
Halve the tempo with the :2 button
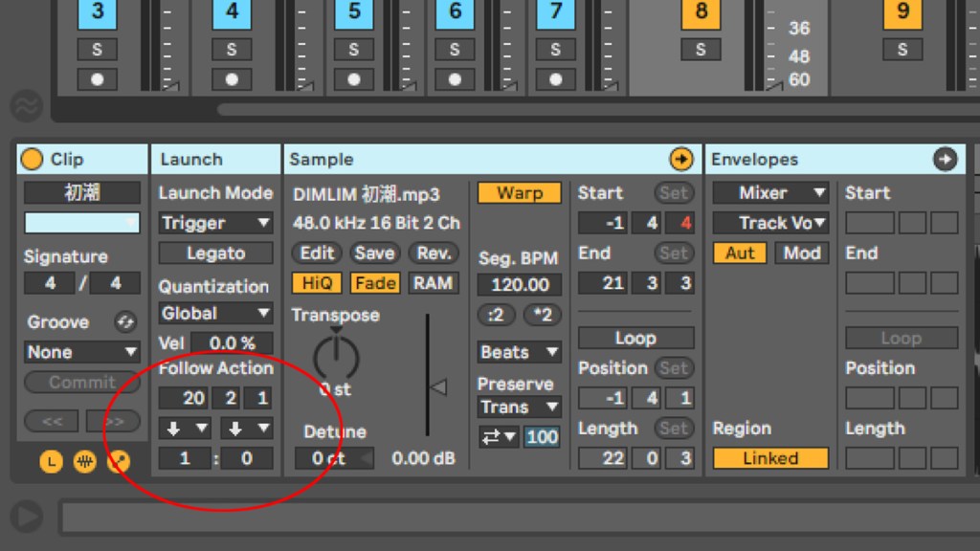coord(497,315)
